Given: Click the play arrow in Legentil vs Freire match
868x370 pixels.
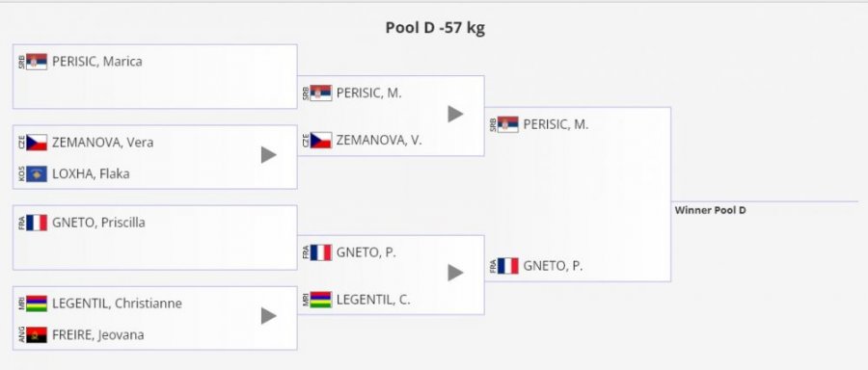Looking at the screenshot, I should point(268,316).
